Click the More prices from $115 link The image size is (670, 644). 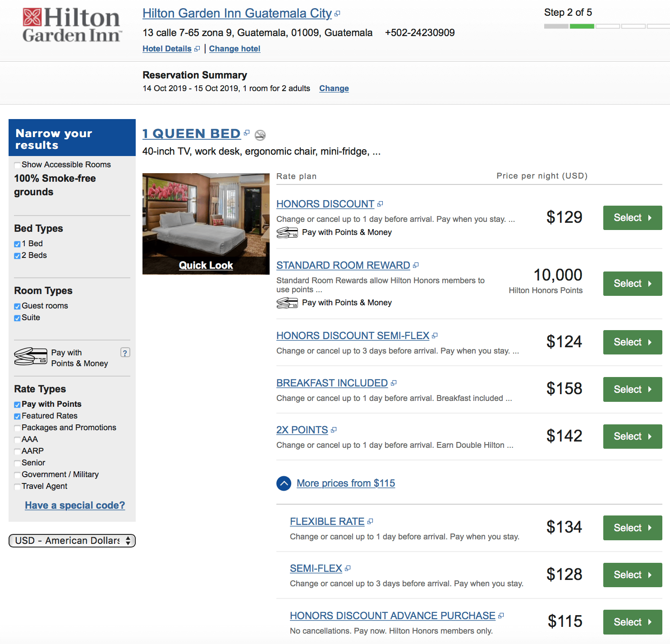[345, 483]
